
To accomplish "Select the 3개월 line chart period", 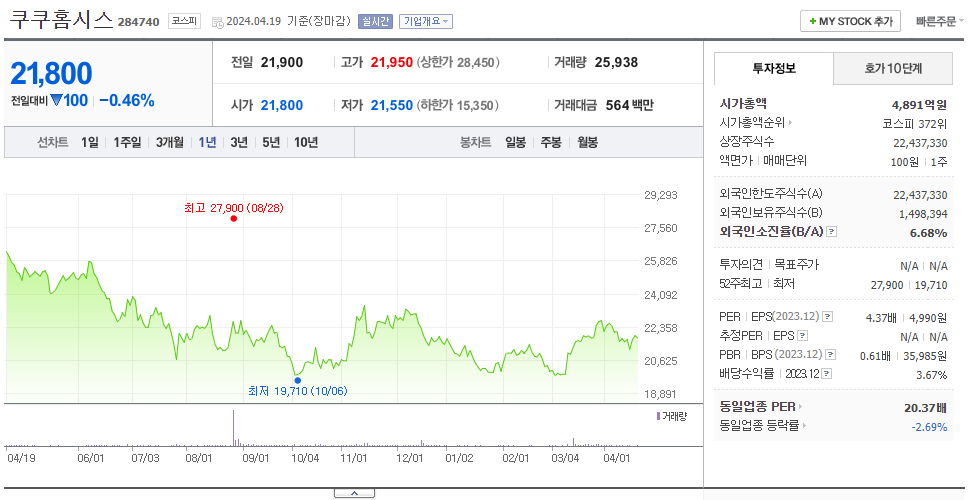I will (x=169, y=143).
